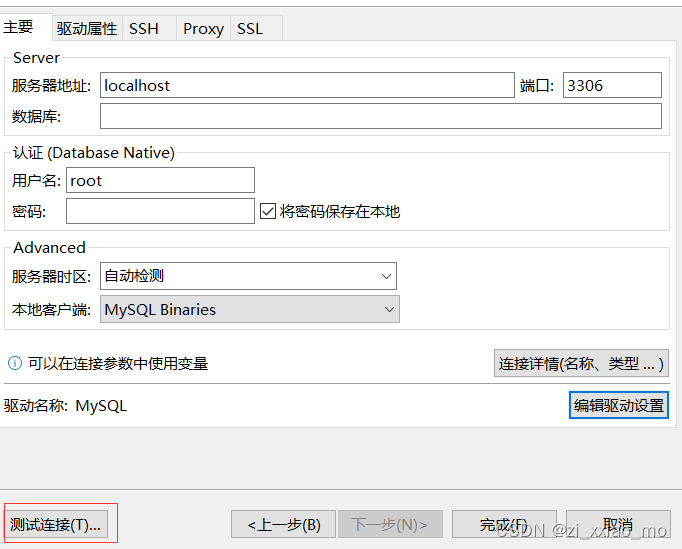Click the 密码 input field
Image resolution: width=682 pixels, height=549 pixels.
tap(160, 211)
